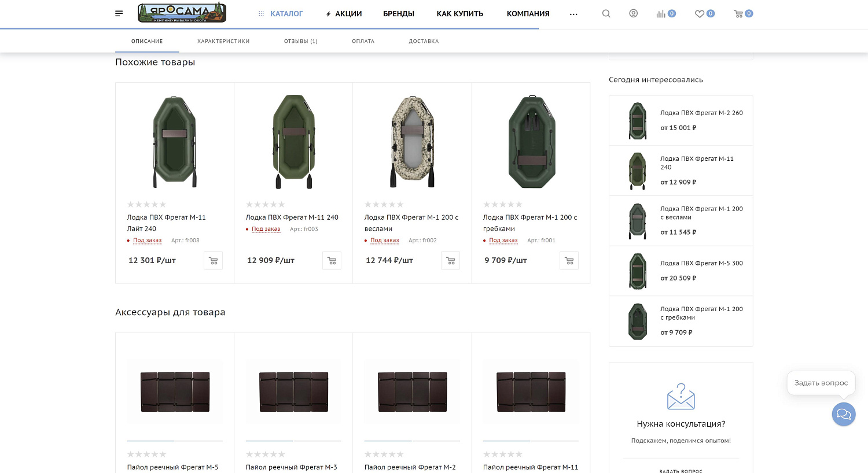868x473 pixels.
Task: Open the product comparison chart icon
Action: coord(661,13)
